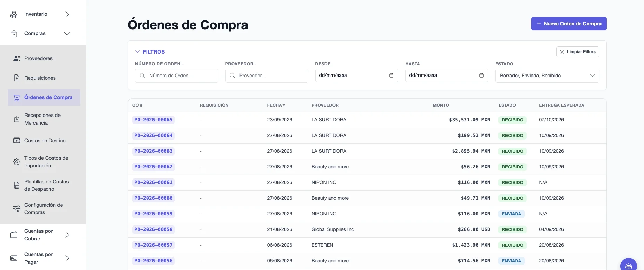Collapse the Compras menu chevron
Screen dimensions: 644x270
point(67,34)
